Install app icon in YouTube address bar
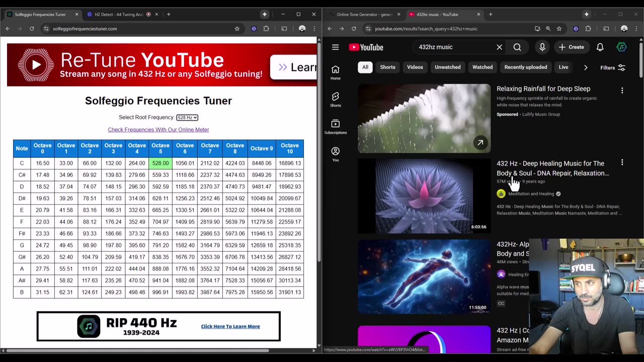644x362 pixels. (537, 29)
